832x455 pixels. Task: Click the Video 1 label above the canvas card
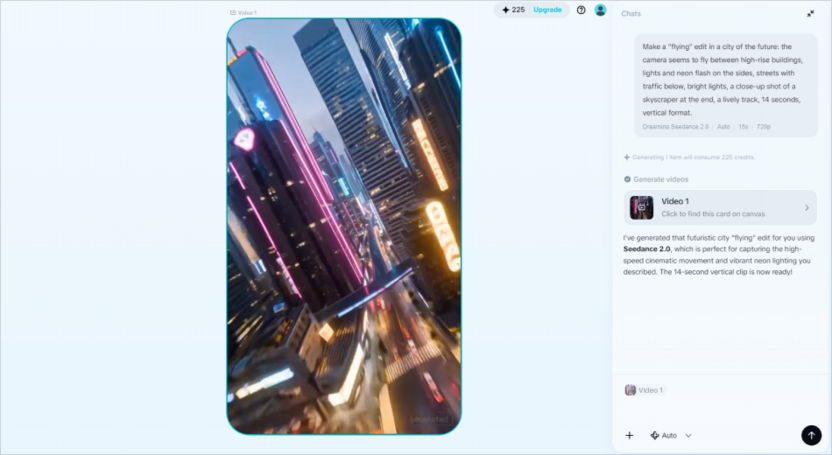[244, 13]
